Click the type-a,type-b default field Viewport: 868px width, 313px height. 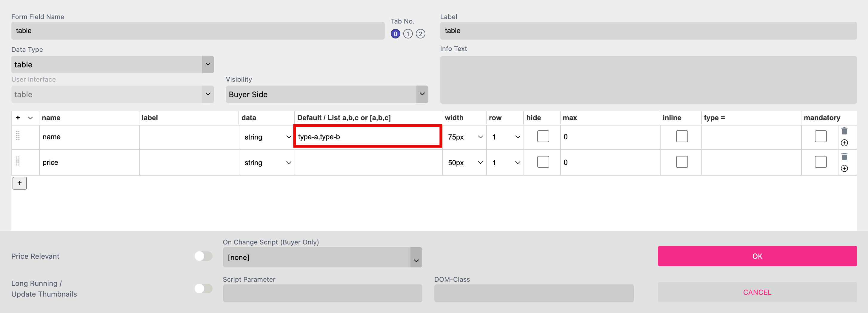[368, 137]
